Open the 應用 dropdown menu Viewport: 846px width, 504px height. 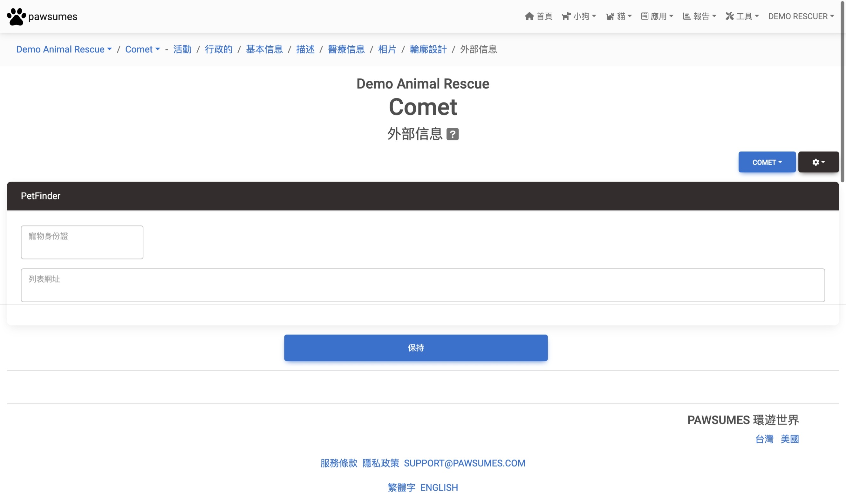656,16
